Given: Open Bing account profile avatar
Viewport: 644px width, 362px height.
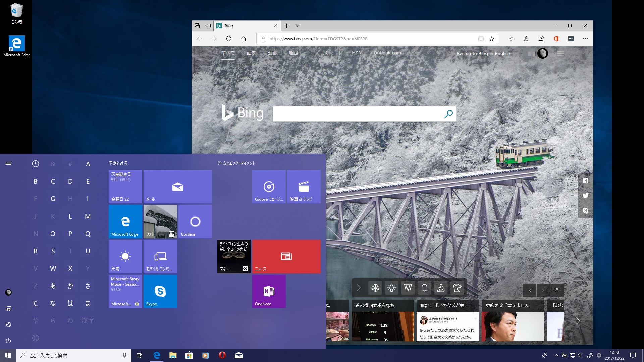Looking at the screenshot, I should 543,53.
